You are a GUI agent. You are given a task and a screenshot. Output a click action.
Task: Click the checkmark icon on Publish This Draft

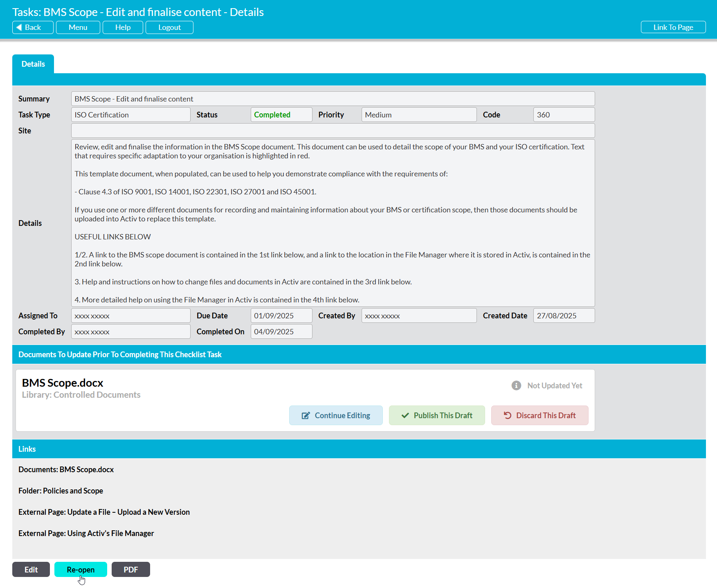[405, 416]
